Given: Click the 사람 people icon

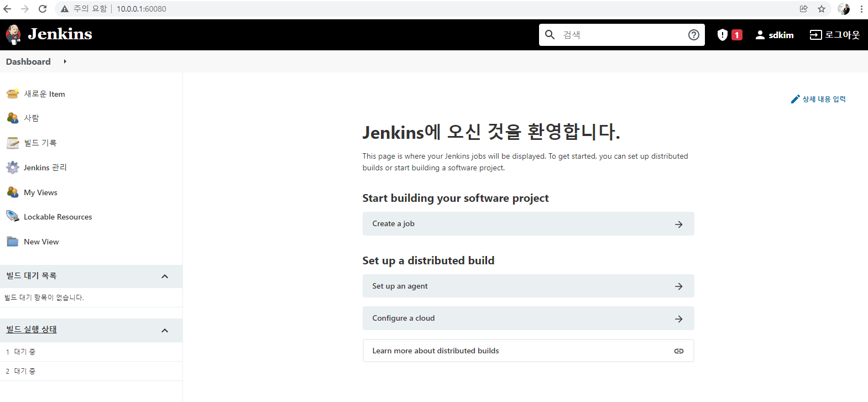Looking at the screenshot, I should point(12,118).
